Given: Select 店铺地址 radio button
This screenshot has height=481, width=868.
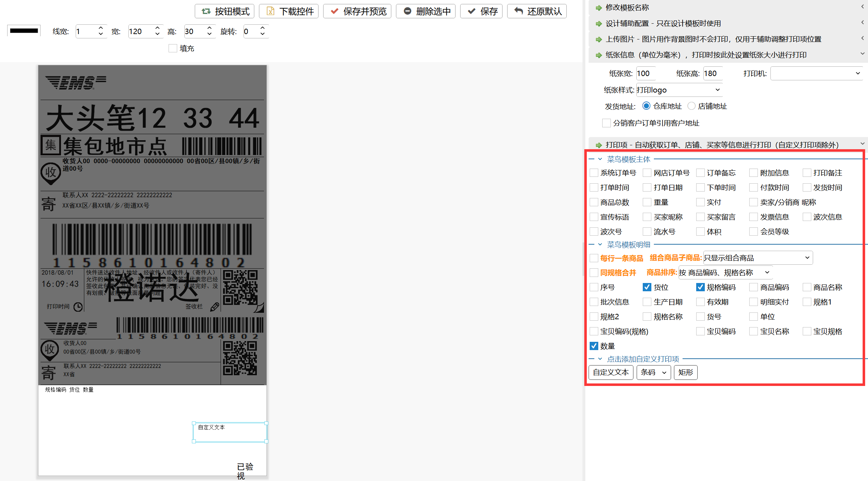Looking at the screenshot, I should point(692,106).
